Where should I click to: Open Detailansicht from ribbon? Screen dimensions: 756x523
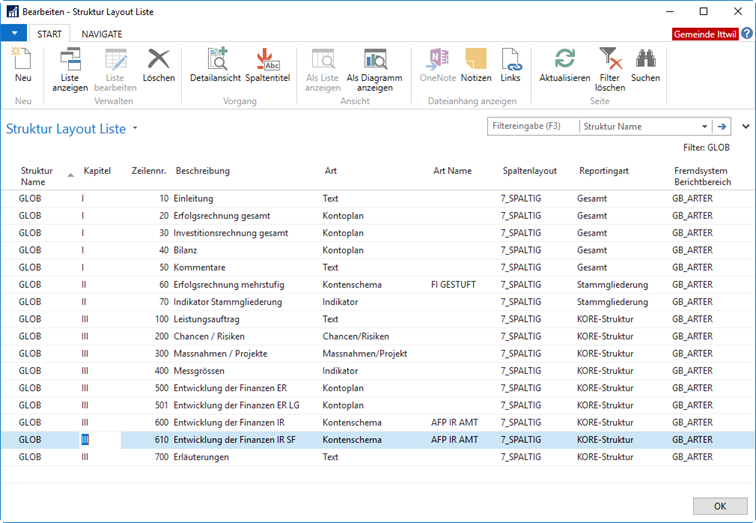point(215,65)
